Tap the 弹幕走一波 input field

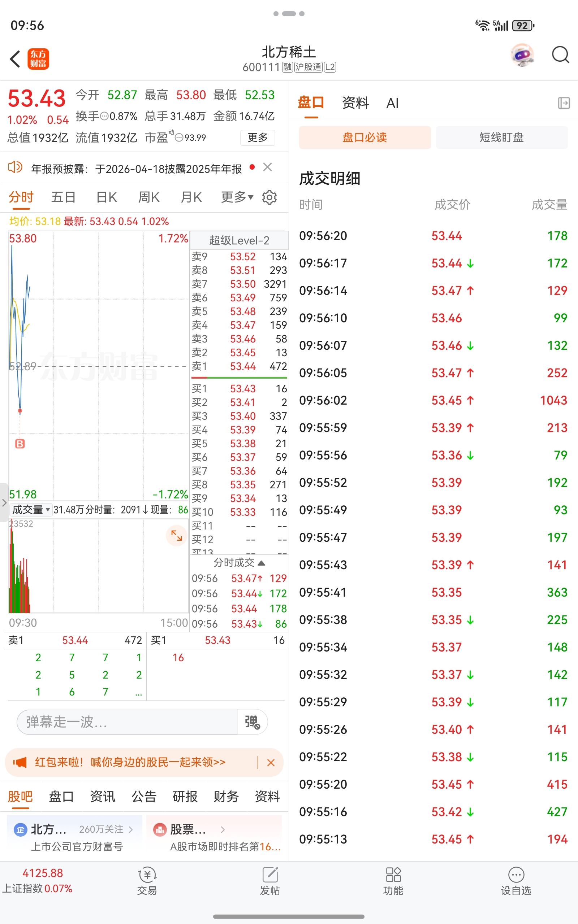click(127, 722)
